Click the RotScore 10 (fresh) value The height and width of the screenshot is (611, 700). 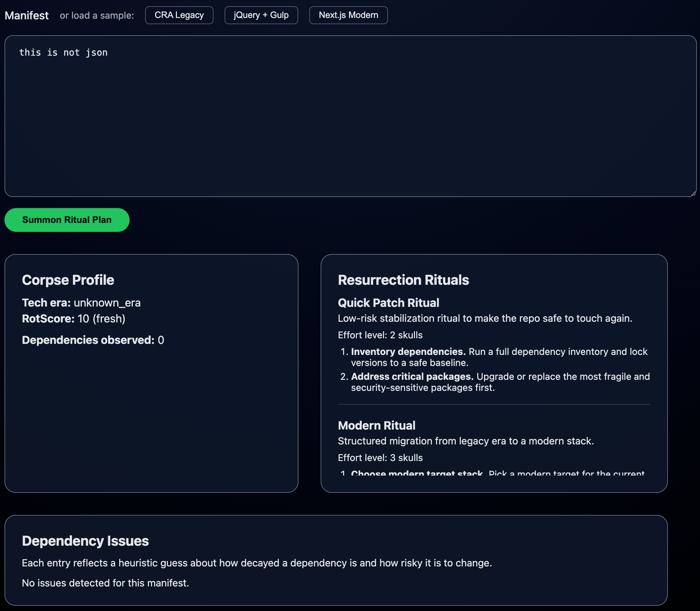(x=101, y=319)
